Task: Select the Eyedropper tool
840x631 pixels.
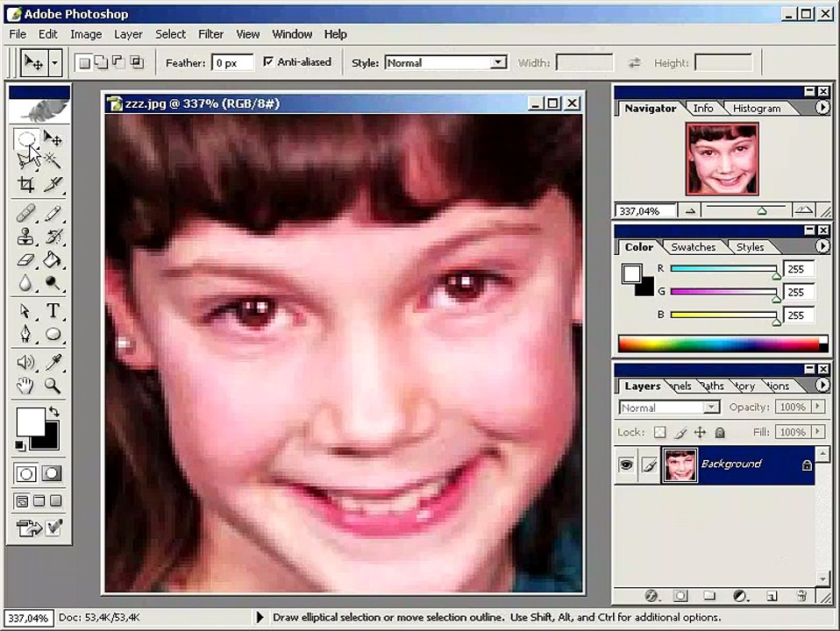Action: 53,363
